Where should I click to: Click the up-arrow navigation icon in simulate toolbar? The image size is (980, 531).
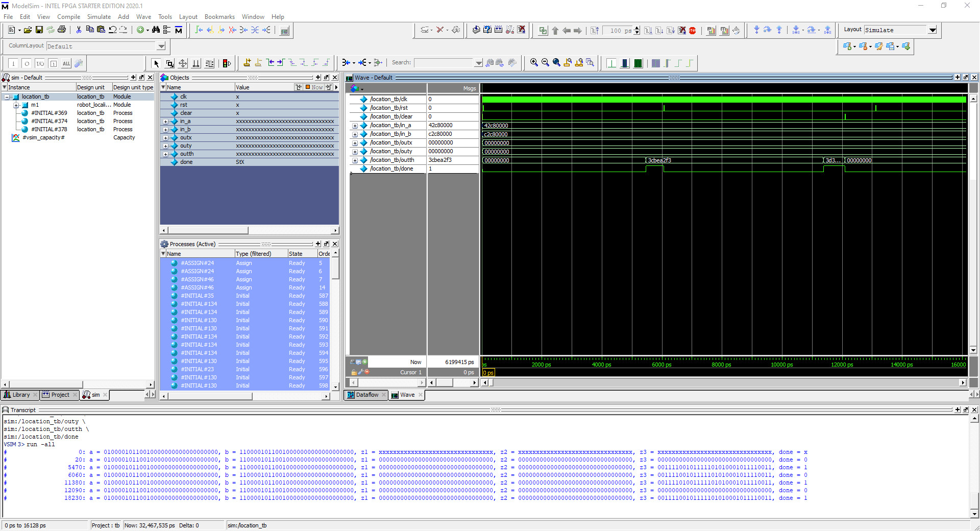point(555,31)
